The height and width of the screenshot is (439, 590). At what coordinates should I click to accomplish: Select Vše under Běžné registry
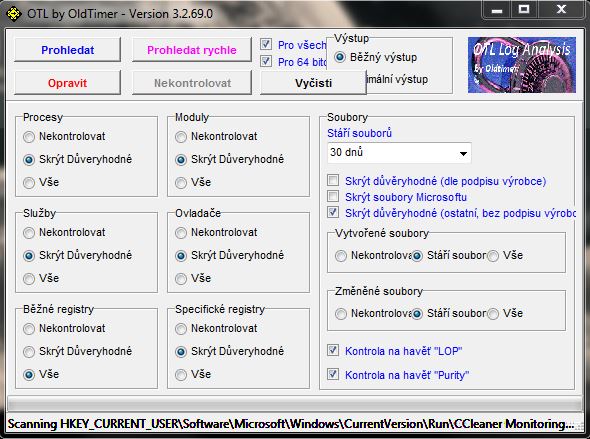pyautogui.click(x=29, y=375)
